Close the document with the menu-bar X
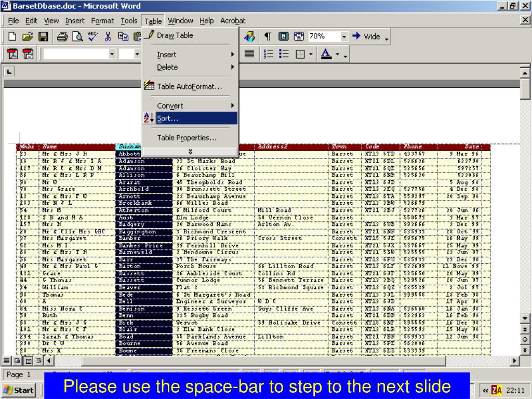Image resolution: width=532 pixels, height=399 pixels. point(525,20)
